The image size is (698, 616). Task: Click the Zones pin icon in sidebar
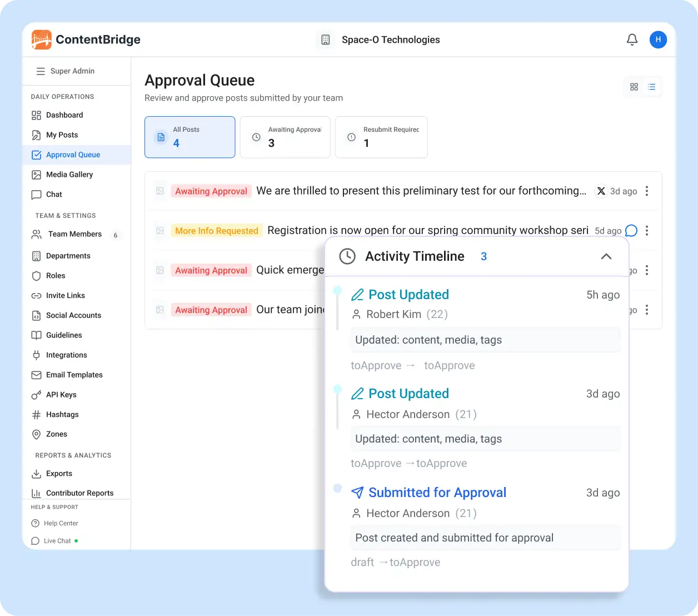(36, 434)
